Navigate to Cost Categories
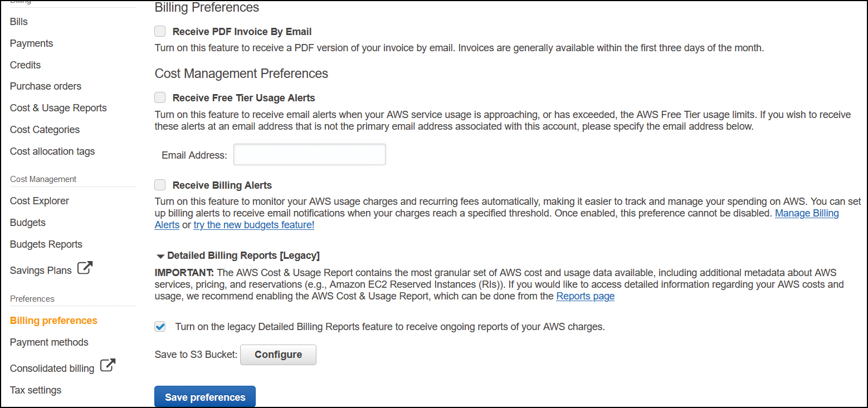The image size is (868, 408). (45, 130)
